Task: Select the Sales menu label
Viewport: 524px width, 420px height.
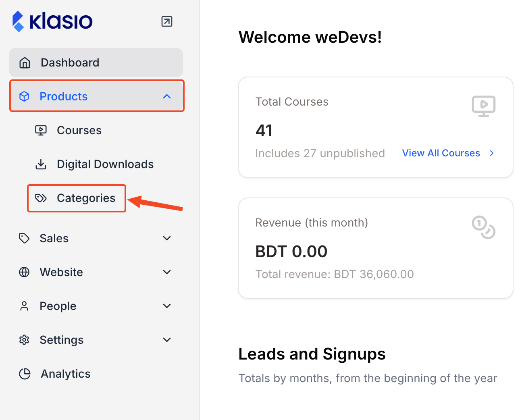Action: coord(54,238)
